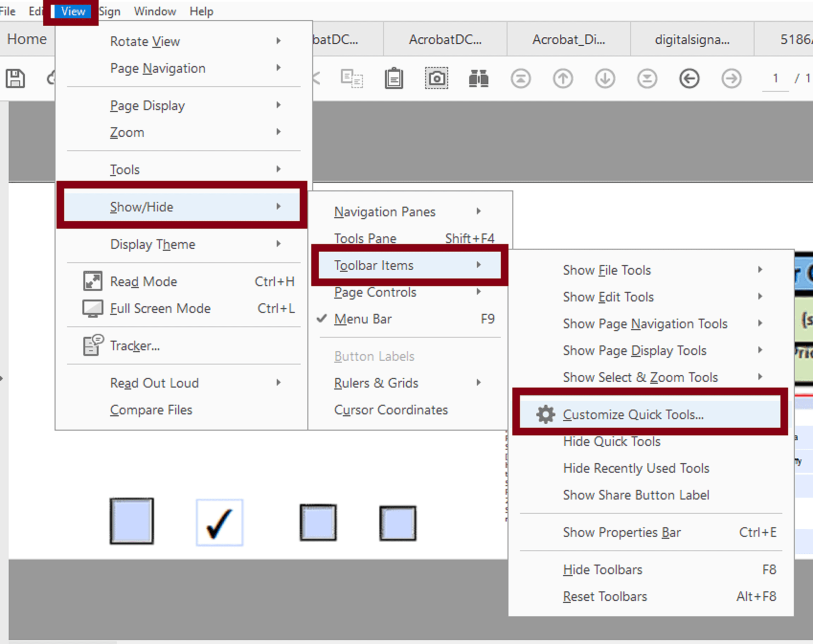The image size is (813, 644).
Task: Open the Window menu
Action: click(x=155, y=11)
